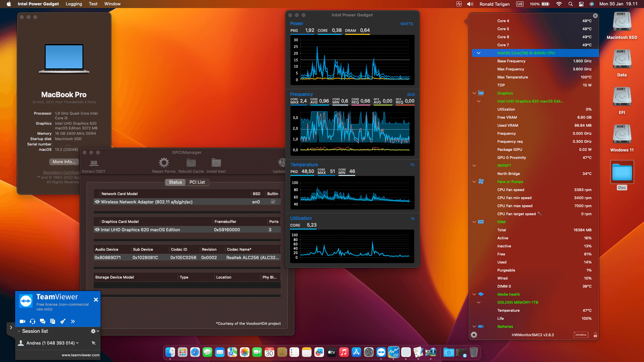This screenshot has height=362, width=644.
Task: Collapse the RAM section
Action: coord(474,222)
